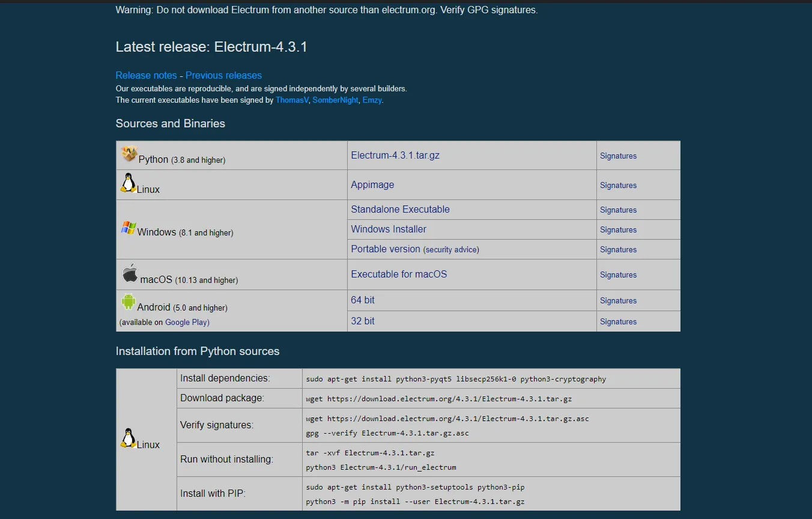
Task: Click the Python package icon
Action: pyautogui.click(x=129, y=154)
